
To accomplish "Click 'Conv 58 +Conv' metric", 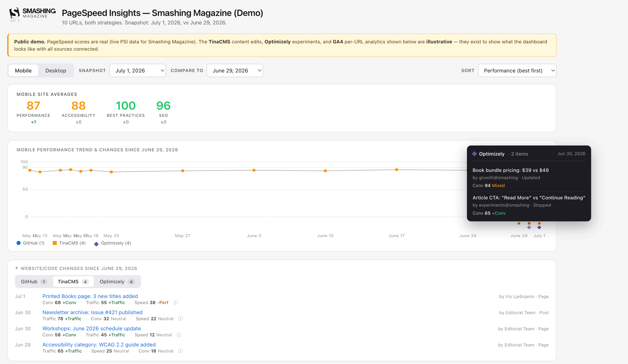I will point(59,335).
